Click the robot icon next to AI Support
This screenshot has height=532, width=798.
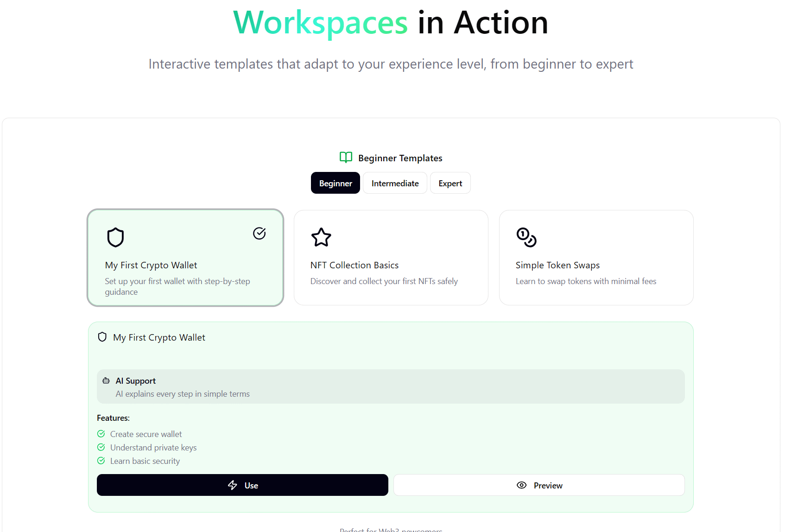(106, 380)
